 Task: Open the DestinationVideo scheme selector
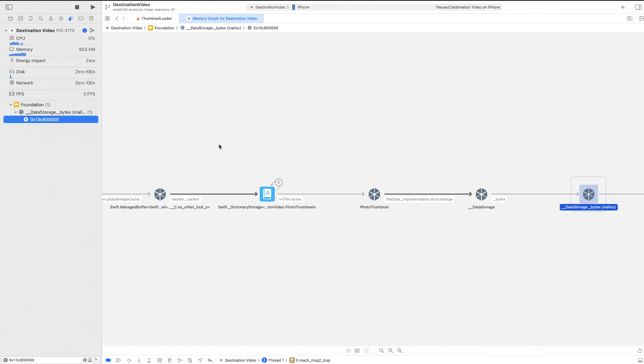point(268,7)
